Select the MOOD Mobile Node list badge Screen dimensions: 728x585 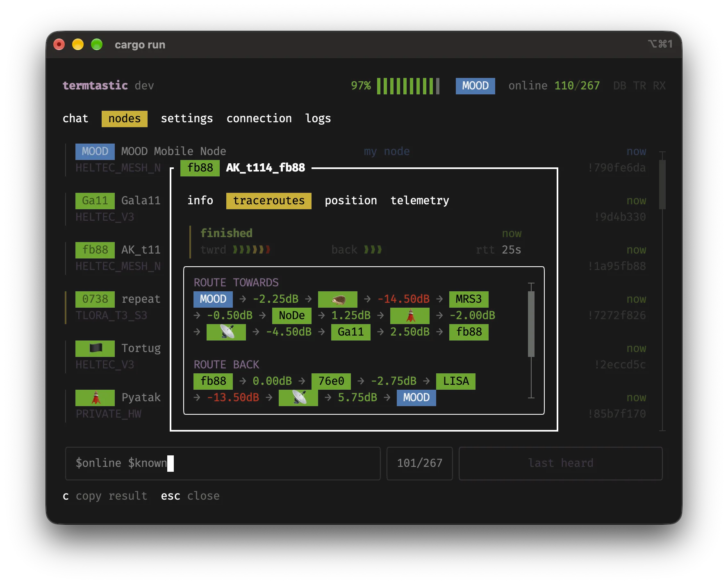tap(95, 151)
